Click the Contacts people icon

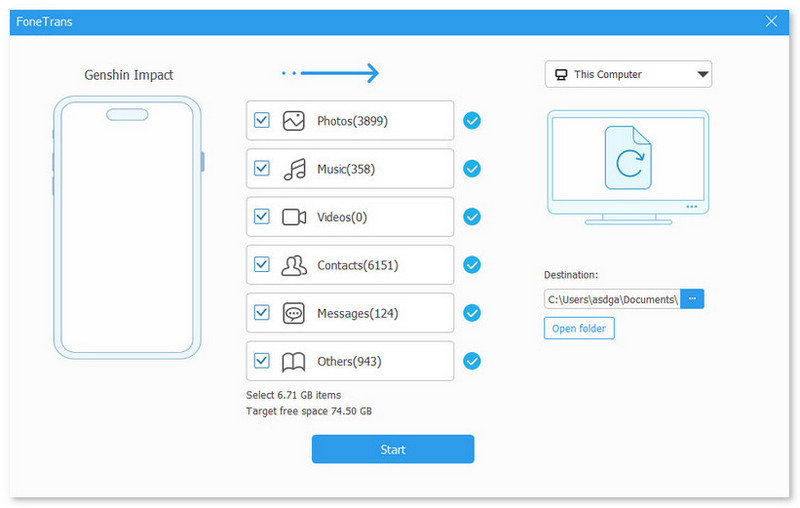(x=293, y=265)
